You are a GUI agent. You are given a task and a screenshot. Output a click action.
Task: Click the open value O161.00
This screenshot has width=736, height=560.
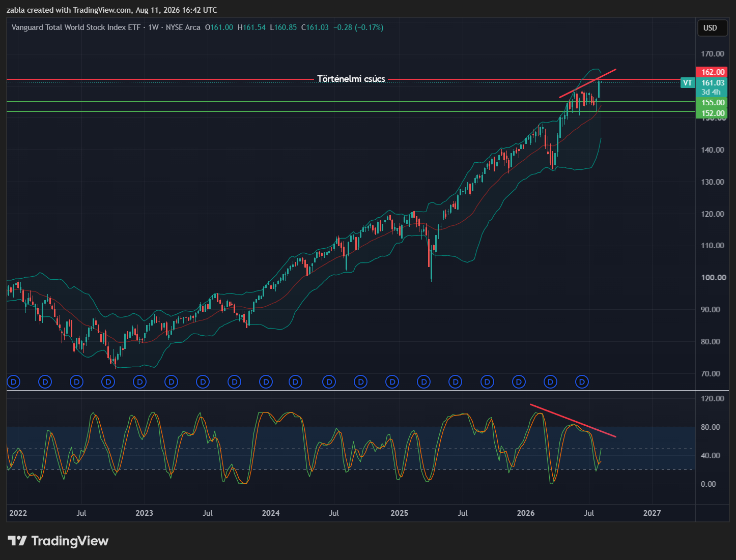(x=219, y=27)
